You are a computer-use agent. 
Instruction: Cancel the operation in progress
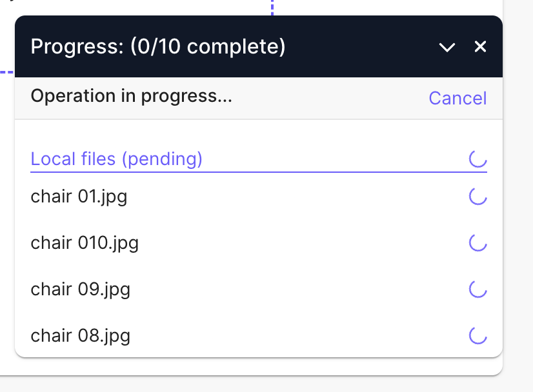click(x=458, y=98)
